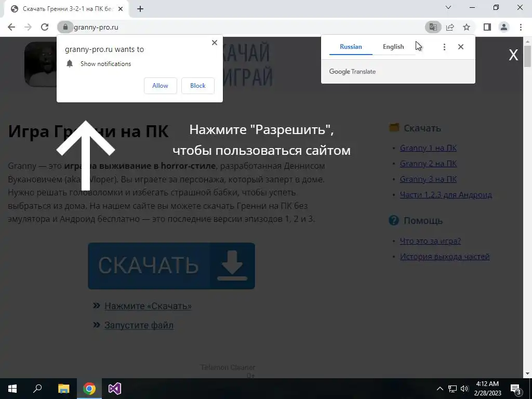Click the Chrome icon in the taskbar
The width and height of the screenshot is (532, 399).
[x=89, y=389]
